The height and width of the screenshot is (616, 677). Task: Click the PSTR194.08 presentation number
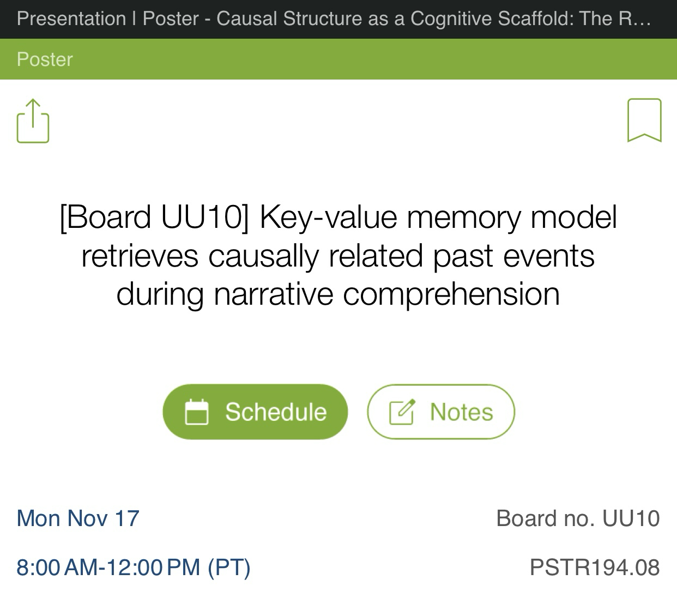click(595, 567)
